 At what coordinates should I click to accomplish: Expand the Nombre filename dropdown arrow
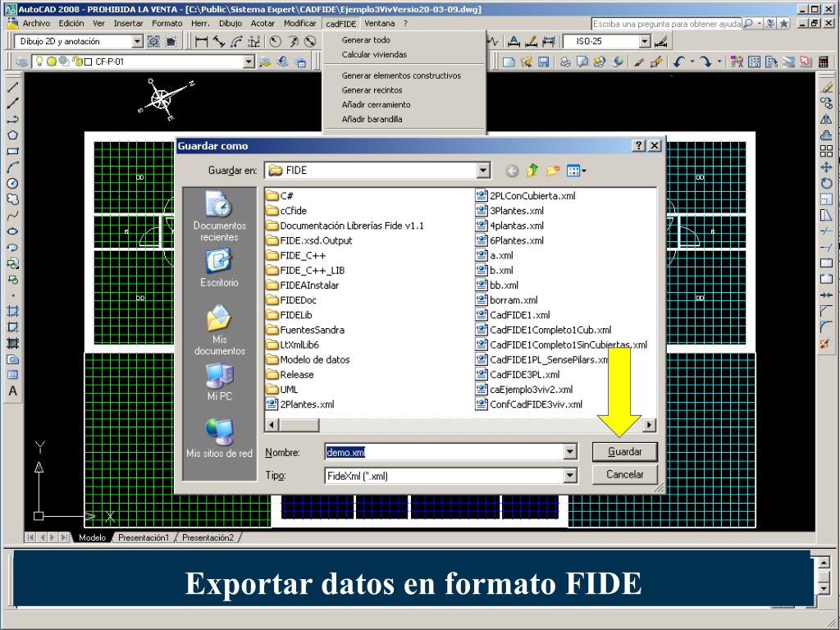[570, 452]
